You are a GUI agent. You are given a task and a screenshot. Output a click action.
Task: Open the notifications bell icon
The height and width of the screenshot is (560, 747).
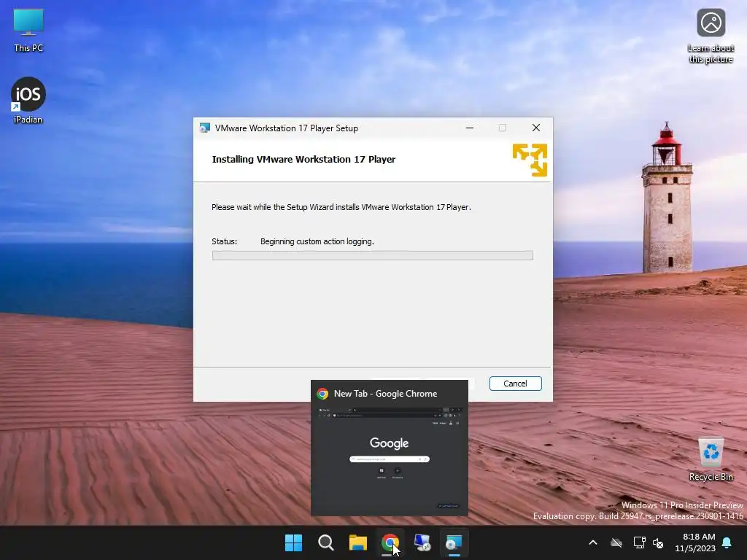tap(727, 542)
